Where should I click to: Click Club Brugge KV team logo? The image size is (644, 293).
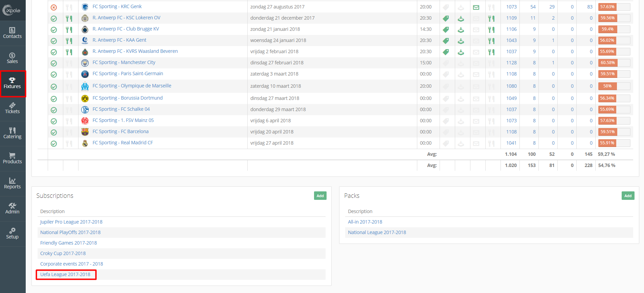click(x=85, y=29)
